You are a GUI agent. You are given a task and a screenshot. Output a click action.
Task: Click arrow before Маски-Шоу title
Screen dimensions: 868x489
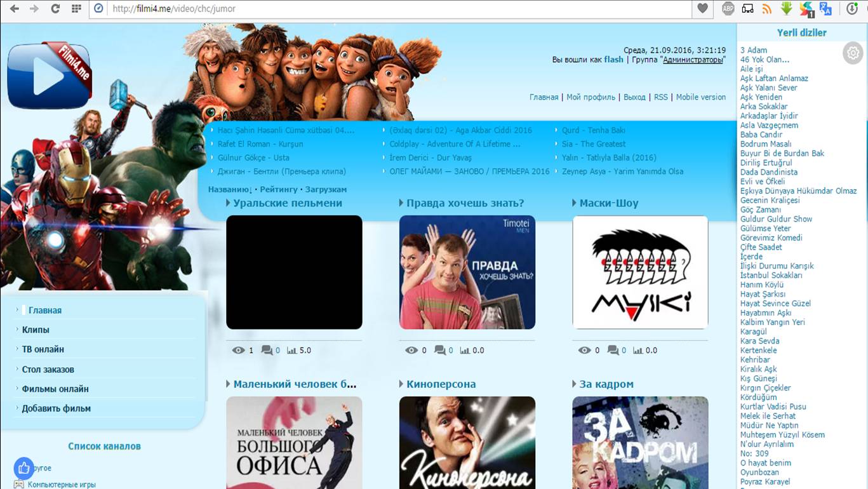pos(575,203)
